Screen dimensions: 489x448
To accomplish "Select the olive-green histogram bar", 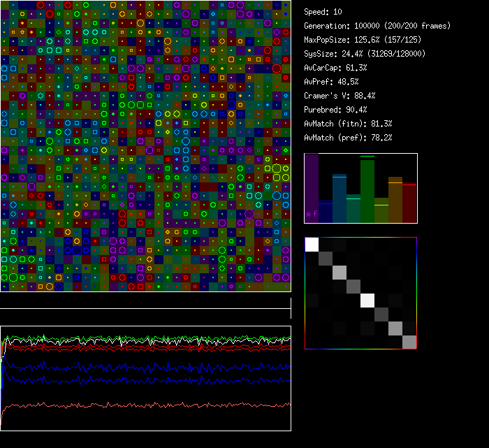I will [381, 211].
